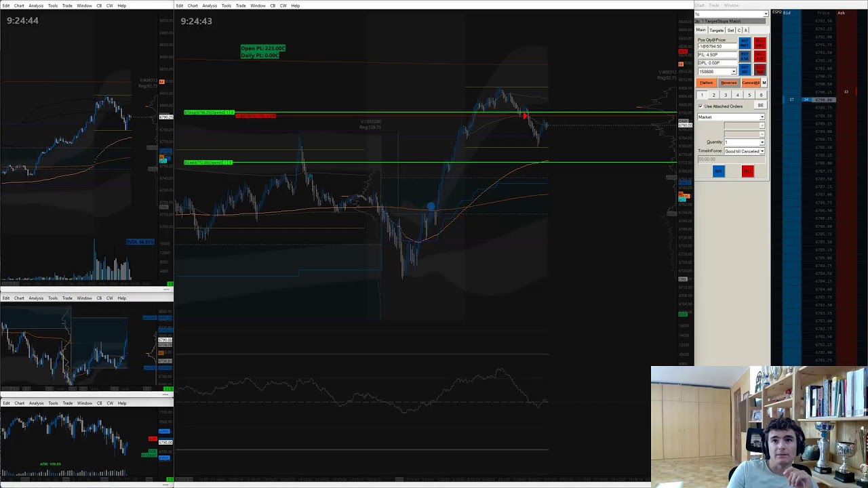Open Analysis menu in top-left chart window
This screenshot has width=868, height=488.
[36, 5]
